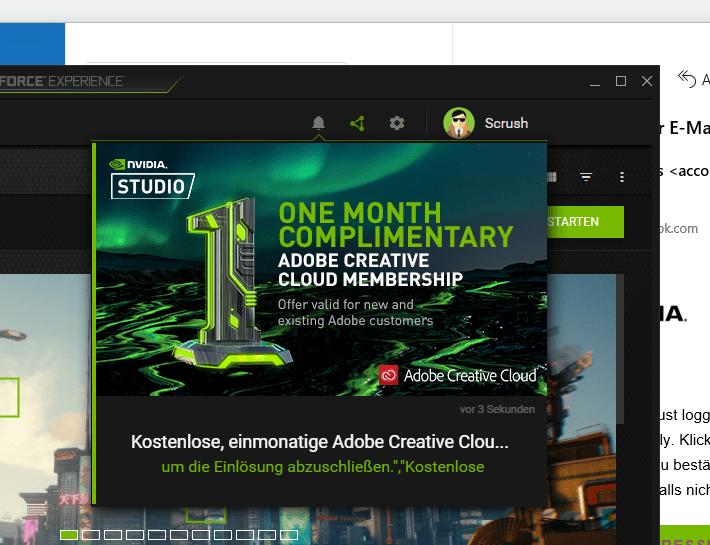
Task: Click the reply arrow in the email window
Action: click(687, 79)
